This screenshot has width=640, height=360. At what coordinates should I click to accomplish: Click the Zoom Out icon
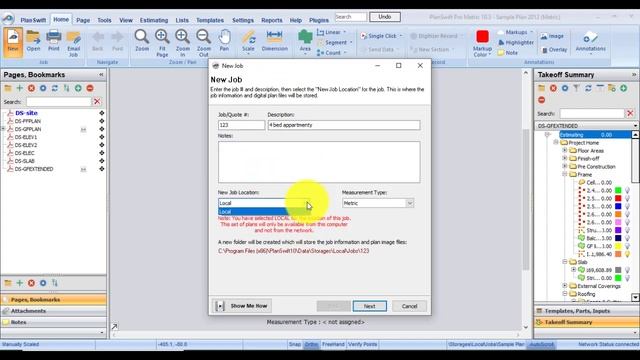click(203, 43)
